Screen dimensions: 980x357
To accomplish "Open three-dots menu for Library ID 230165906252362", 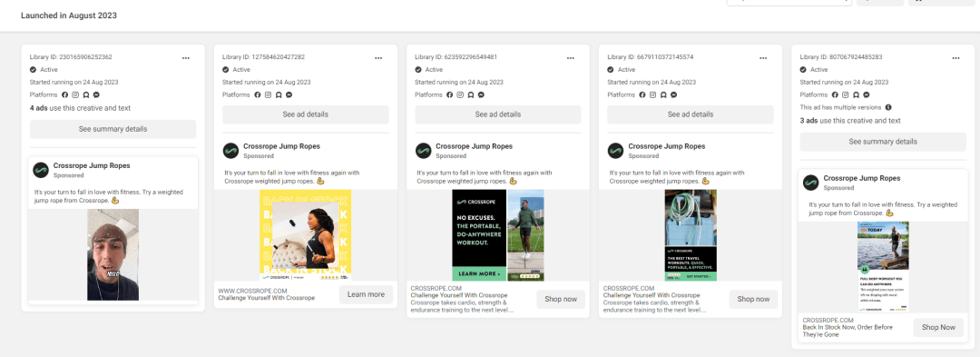I will click(x=186, y=58).
